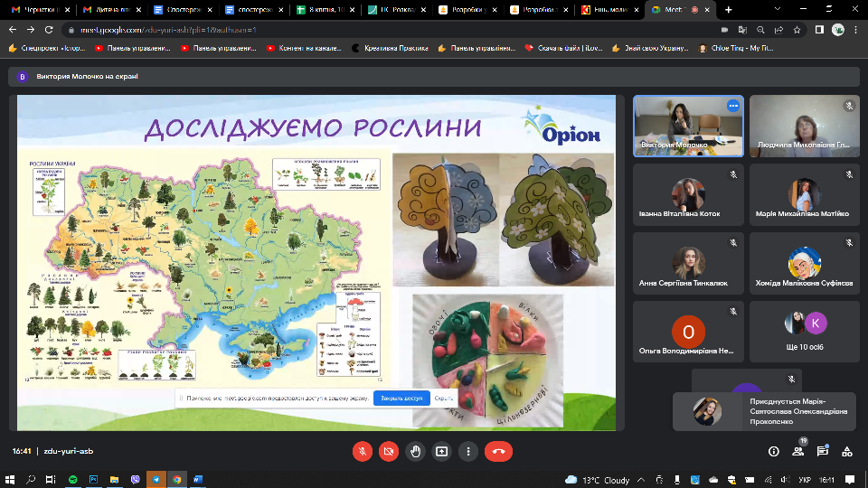Open the chat with everyone panel

[x=823, y=451]
